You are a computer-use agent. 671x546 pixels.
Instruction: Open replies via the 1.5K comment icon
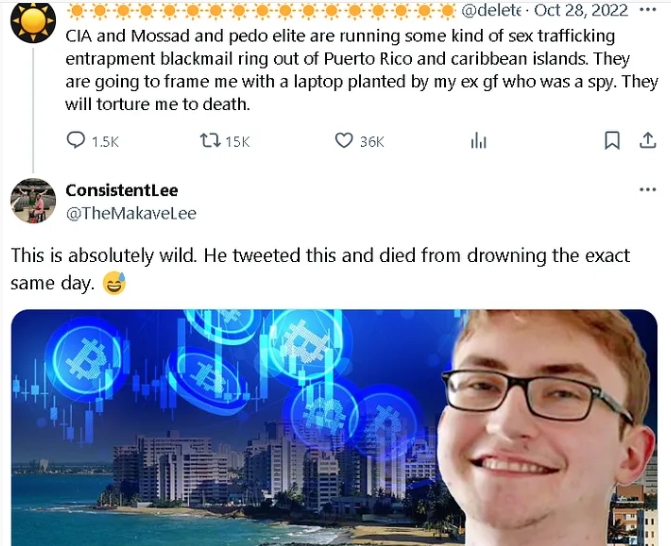pyautogui.click(x=76, y=140)
